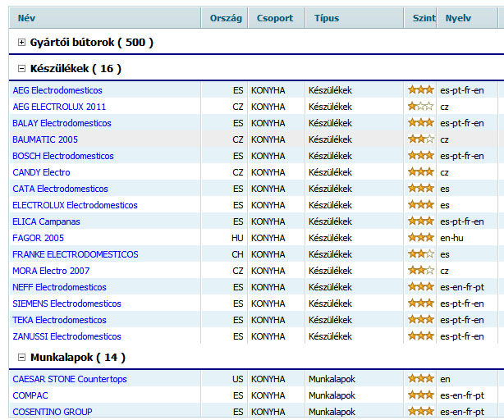Open the AEG ELECTROLUX 2011 link

59,107
